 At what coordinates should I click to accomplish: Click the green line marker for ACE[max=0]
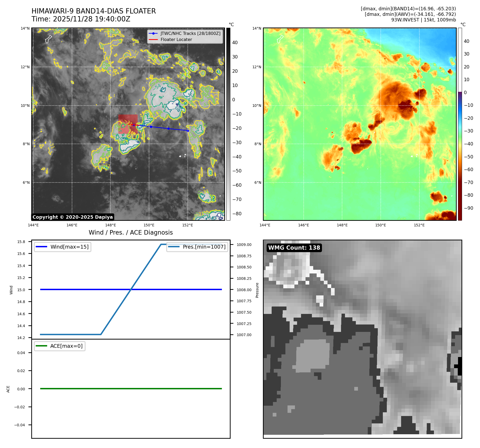tap(41, 346)
